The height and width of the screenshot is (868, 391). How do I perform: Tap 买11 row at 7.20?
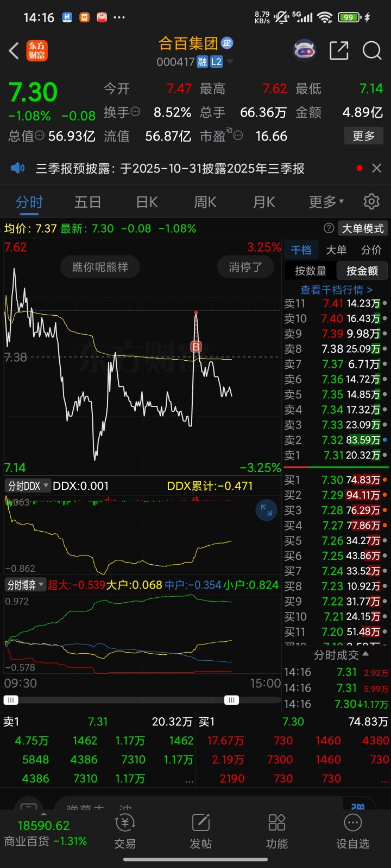click(x=336, y=631)
